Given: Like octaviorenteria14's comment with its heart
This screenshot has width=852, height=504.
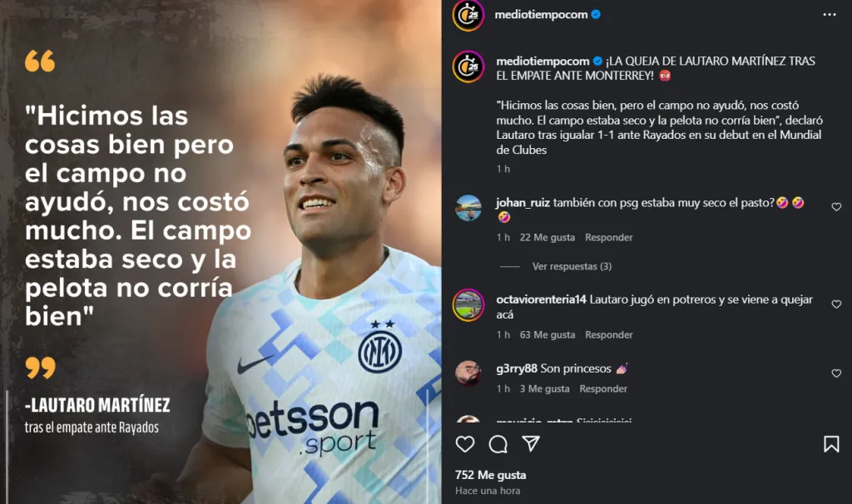Looking at the screenshot, I should pos(836,304).
